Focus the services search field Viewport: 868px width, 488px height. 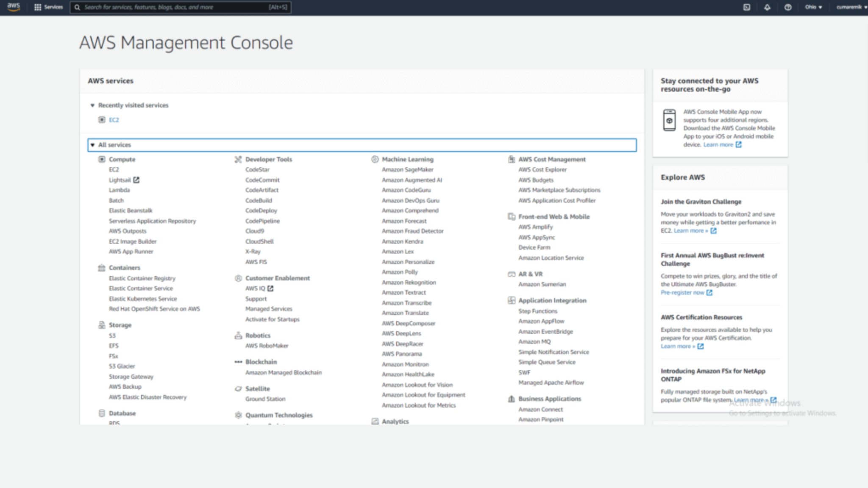point(181,7)
